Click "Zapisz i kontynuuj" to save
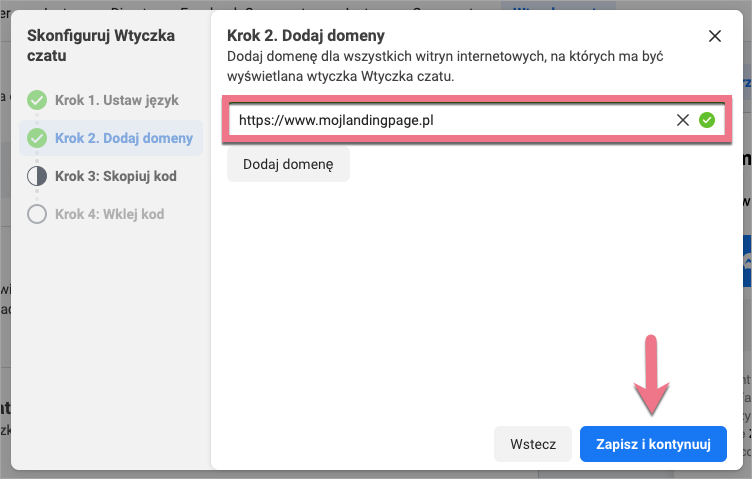 653,444
